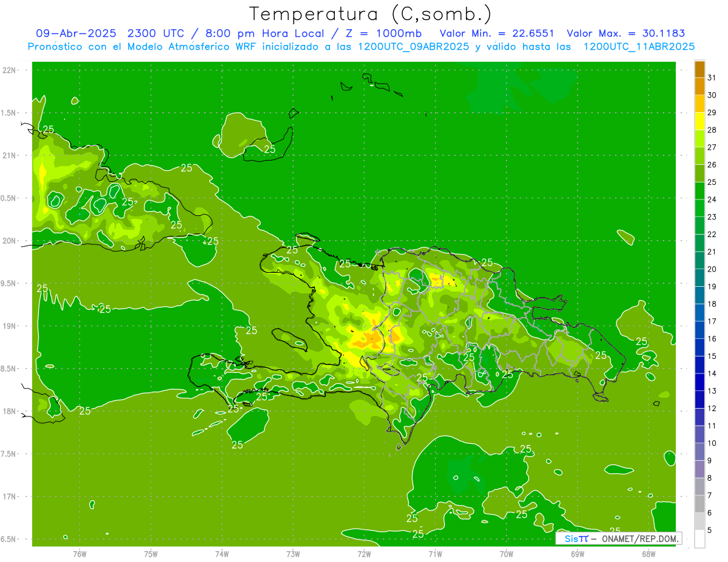Pick the green swatch between 24 and 25
The image size is (728, 562).
(699, 191)
